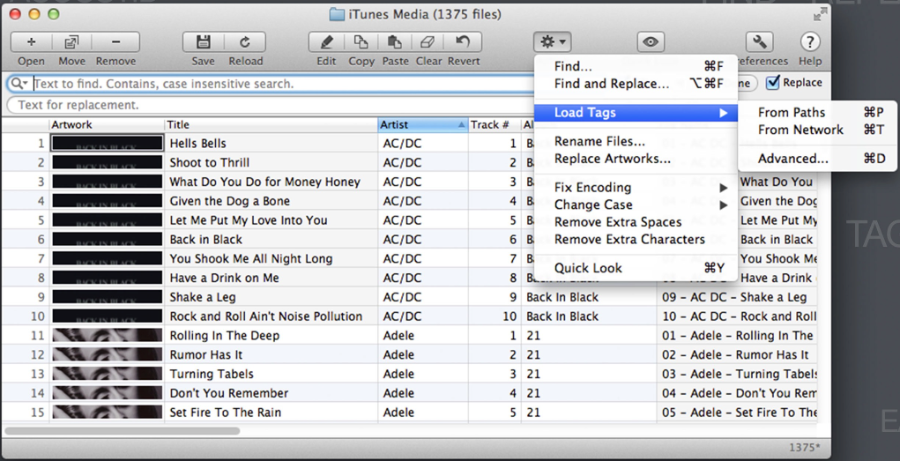The width and height of the screenshot is (900, 461).
Task: Click the Artist sort ascending arrow
Action: click(461, 125)
